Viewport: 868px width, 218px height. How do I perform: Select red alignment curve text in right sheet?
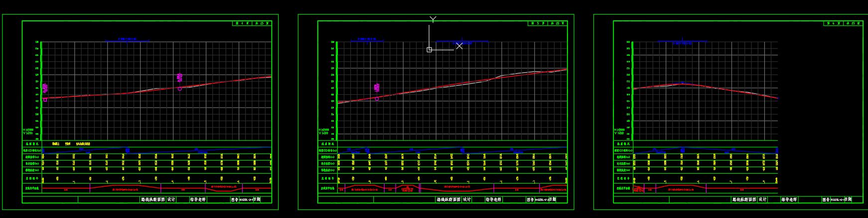tap(680, 190)
